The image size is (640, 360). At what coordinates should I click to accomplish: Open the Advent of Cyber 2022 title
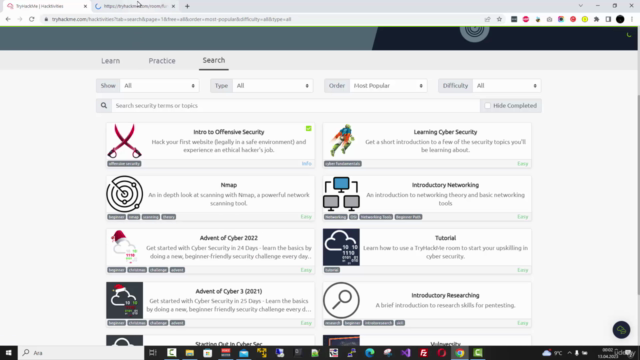[x=229, y=238]
